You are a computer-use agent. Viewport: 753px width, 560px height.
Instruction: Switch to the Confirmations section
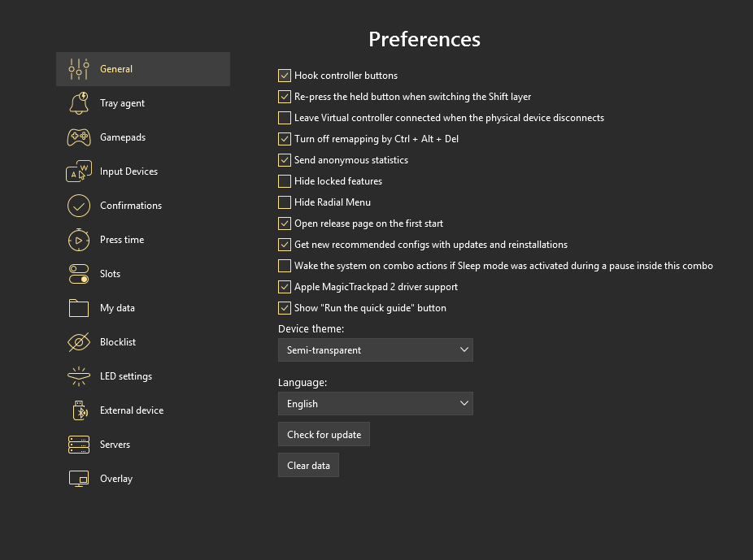pyautogui.click(x=130, y=206)
